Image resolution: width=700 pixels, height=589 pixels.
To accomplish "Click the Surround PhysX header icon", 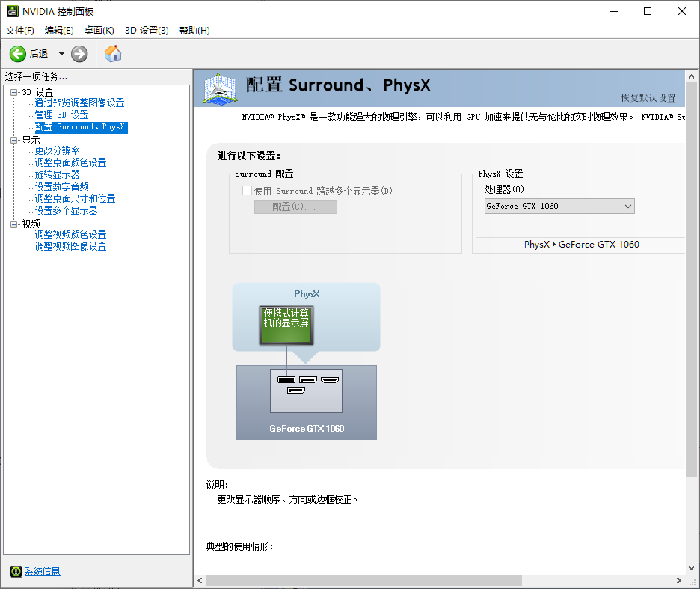I will coord(220,88).
